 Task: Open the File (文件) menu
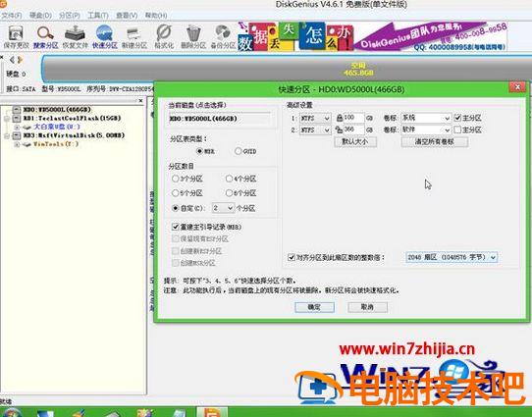pyautogui.click(x=11, y=16)
